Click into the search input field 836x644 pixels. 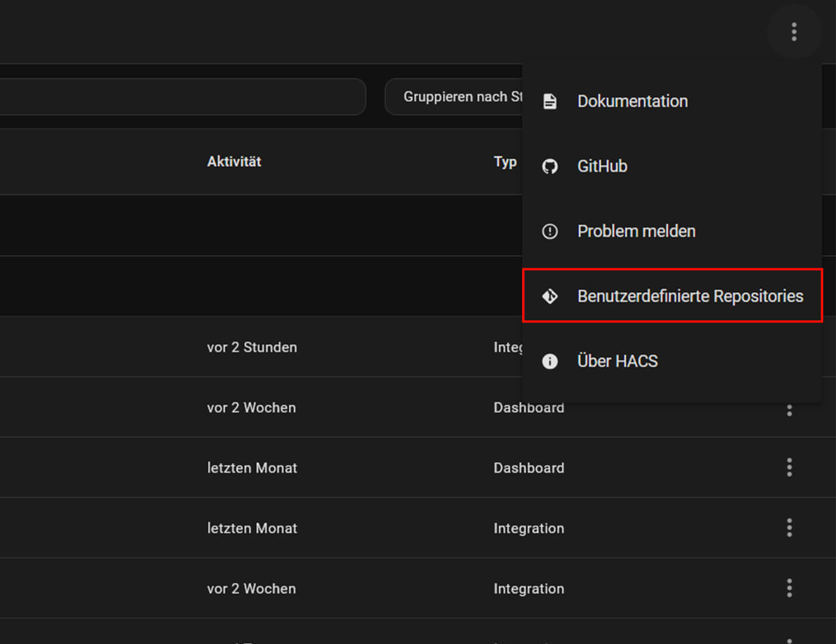tap(176, 97)
